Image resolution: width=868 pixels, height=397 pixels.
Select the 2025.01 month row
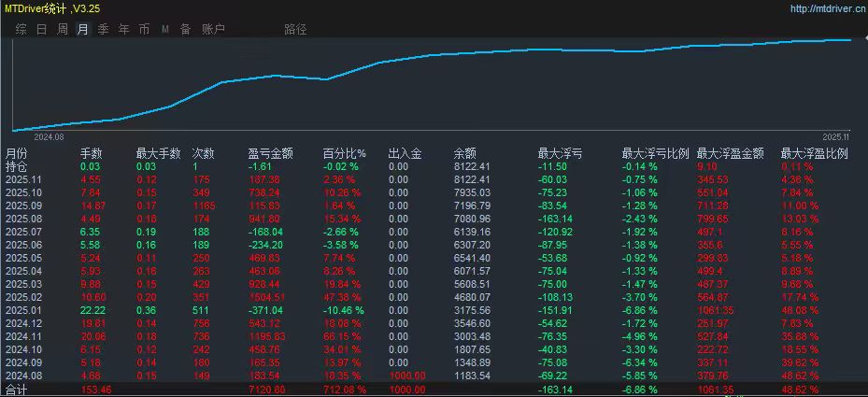[434, 310]
